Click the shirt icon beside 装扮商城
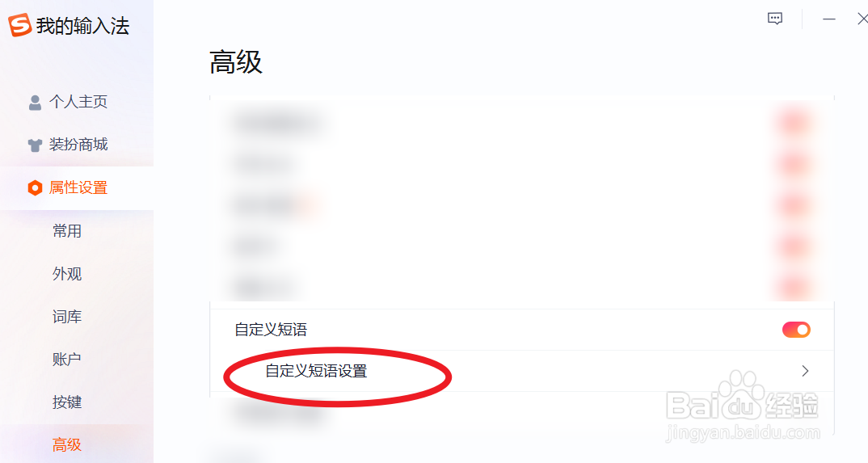The image size is (868, 463). [x=35, y=145]
